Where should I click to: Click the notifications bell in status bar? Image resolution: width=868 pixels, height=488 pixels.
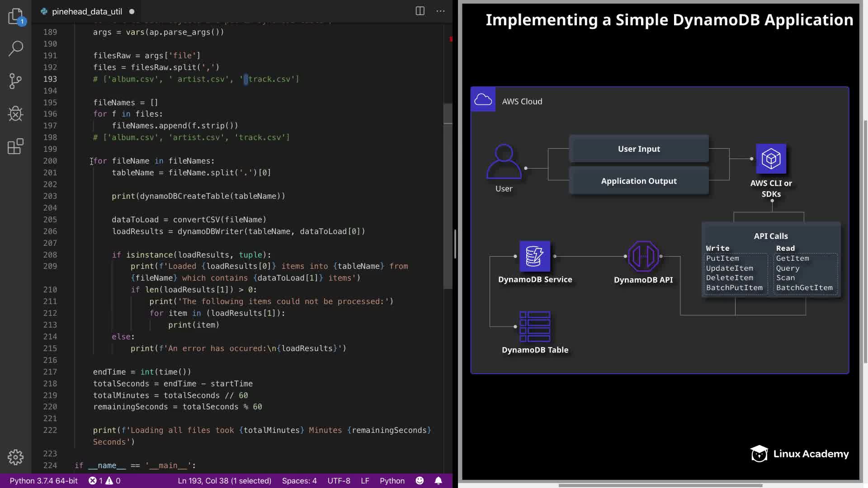(438, 481)
